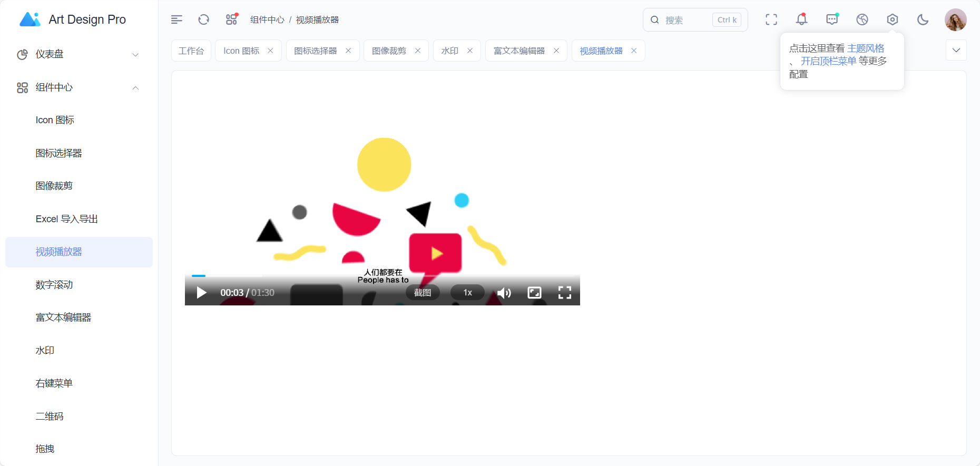This screenshot has width=980, height=466.
Task: Open Icon 图标 in sidebar
Action: tap(79, 120)
